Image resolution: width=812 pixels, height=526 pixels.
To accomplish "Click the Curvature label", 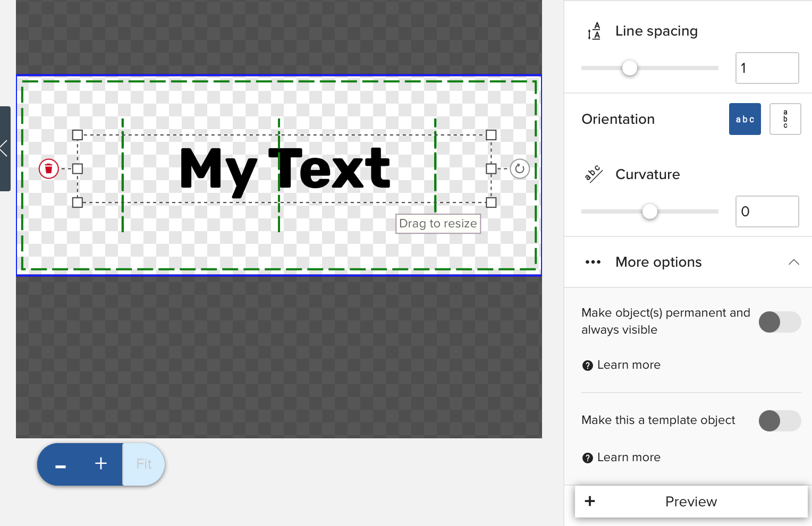I will coord(648,174).
